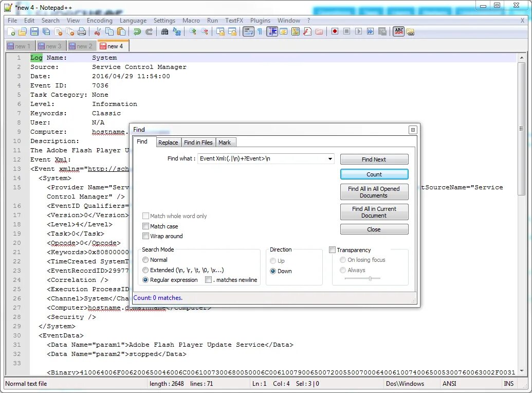Open the Macro menu
Screen dimensions: 532x393
point(191,21)
